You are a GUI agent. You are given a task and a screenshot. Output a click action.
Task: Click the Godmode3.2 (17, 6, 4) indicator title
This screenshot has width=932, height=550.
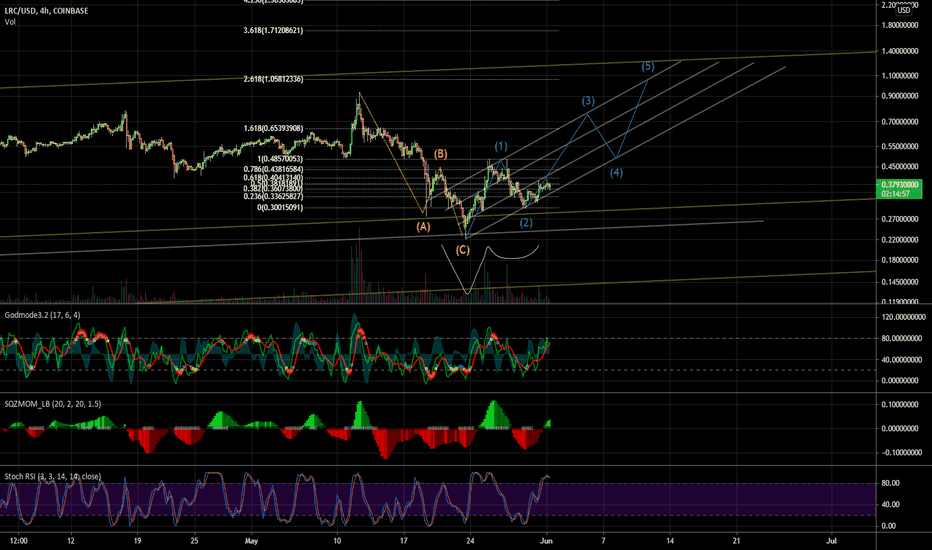coord(42,315)
